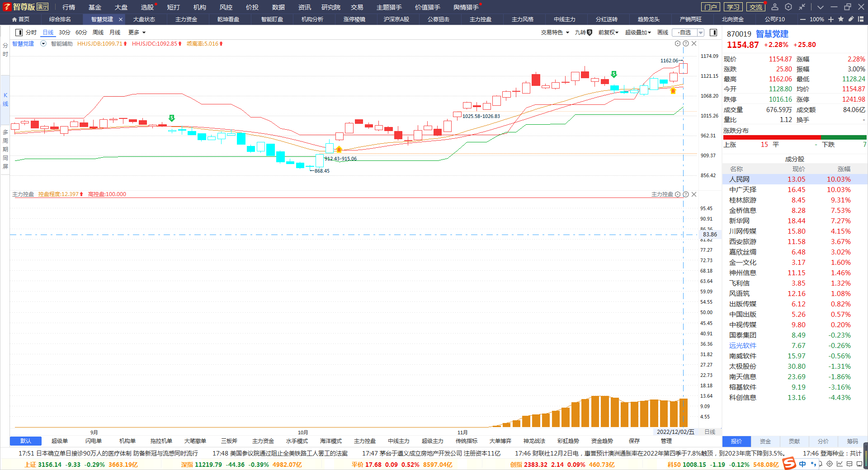The image size is (868, 470).
Task: Open the 更多 periods dropdown
Action: (x=137, y=33)
